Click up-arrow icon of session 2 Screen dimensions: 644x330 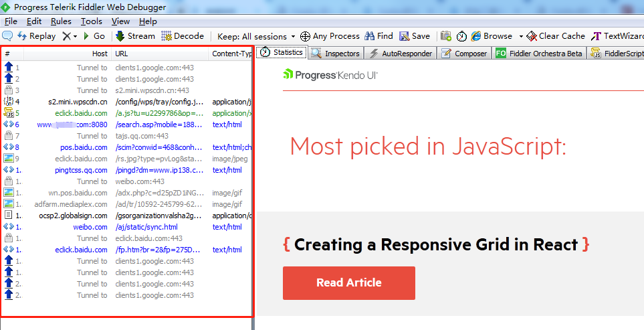pyautogui.click(x=8, y=78)
